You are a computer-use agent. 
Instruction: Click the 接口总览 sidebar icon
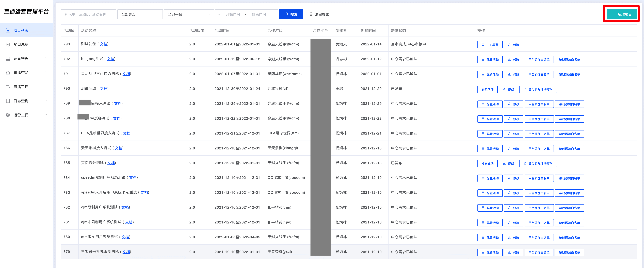point(8,44)
